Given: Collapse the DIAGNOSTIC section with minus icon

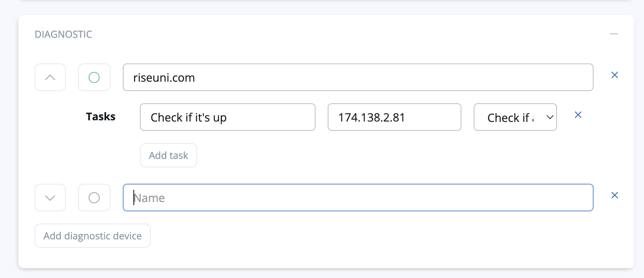Looking at the screenshot, I should tap(614, 34).
